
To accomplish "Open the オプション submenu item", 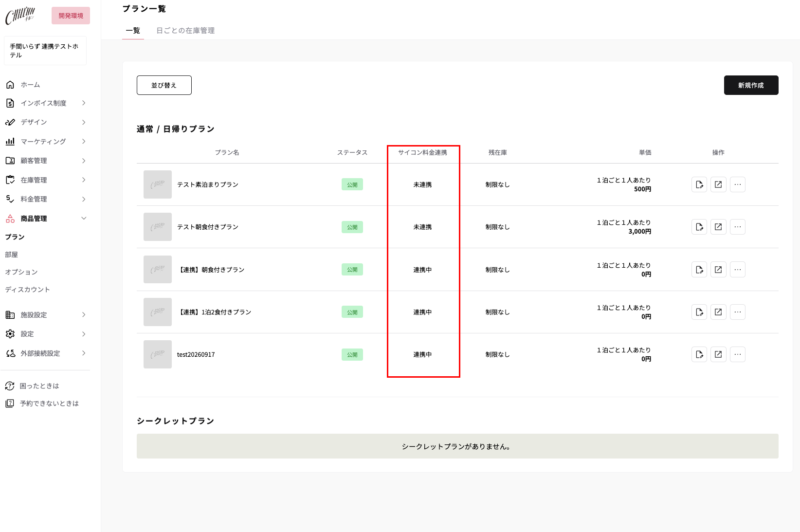I will (x=21, y=272).
